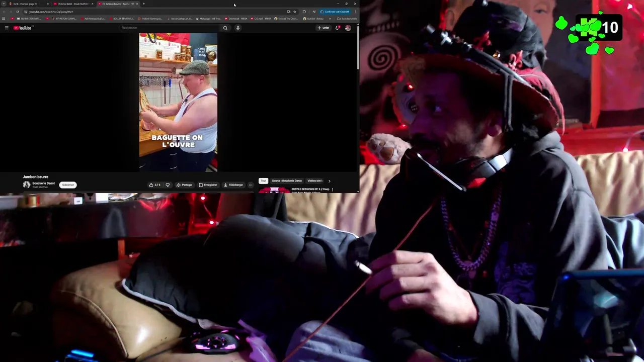Open browser extensions puzzle icon

304,12
